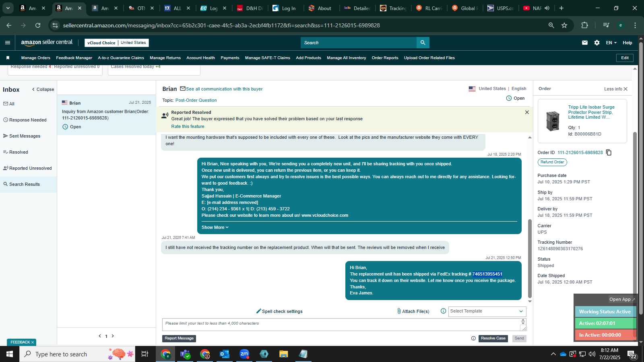Open the Select Template dropdown

[487, 311]
